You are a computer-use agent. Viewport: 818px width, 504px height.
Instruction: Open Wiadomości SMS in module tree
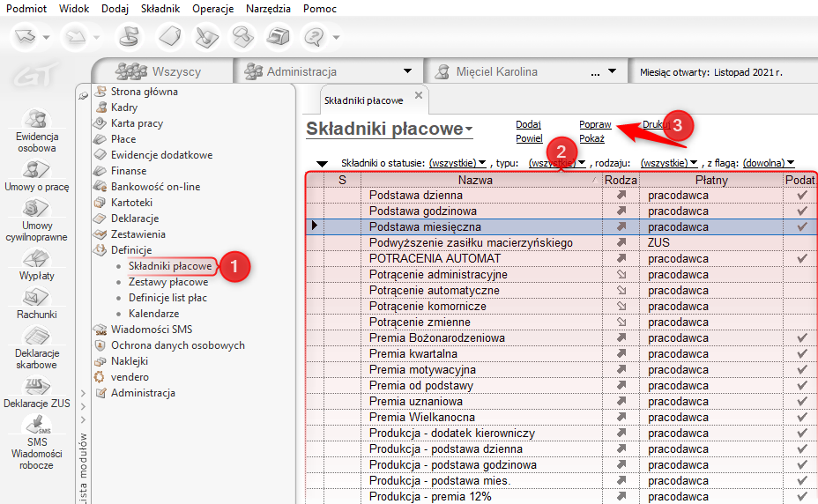point(152,330)
